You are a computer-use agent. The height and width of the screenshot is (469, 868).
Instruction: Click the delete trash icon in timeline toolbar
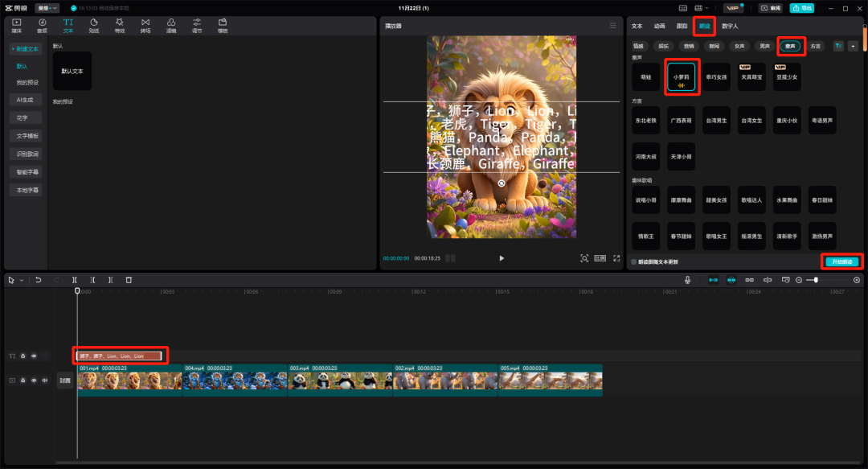pos(129,280)
